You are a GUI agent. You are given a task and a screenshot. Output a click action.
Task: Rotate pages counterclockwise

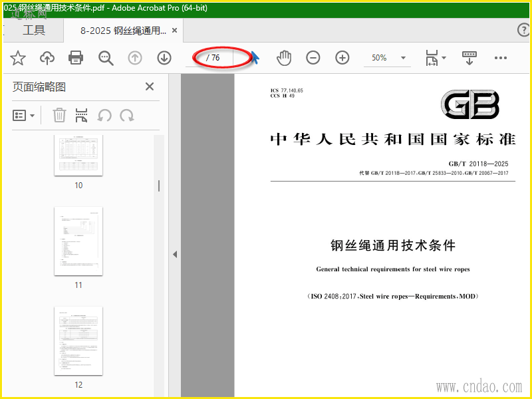[104, 115]
